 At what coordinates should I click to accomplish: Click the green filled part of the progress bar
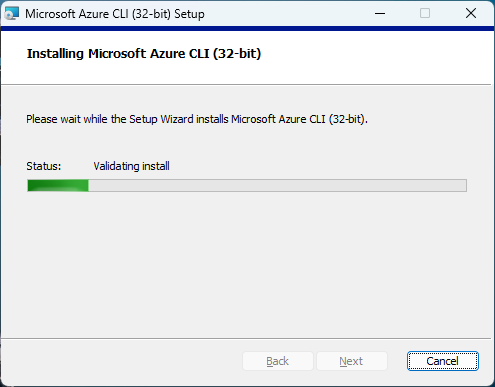tap(58, 185)
